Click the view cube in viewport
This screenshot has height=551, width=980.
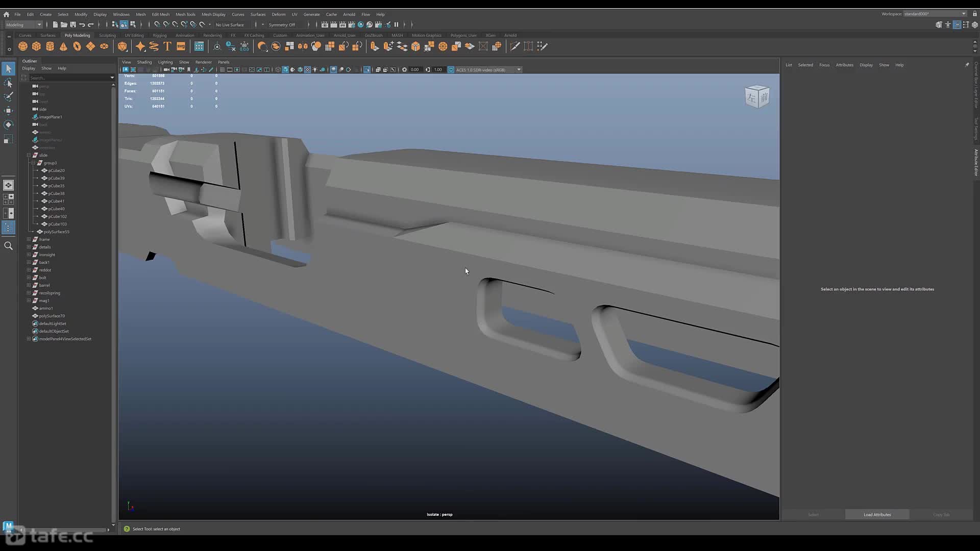coord(757,96)
